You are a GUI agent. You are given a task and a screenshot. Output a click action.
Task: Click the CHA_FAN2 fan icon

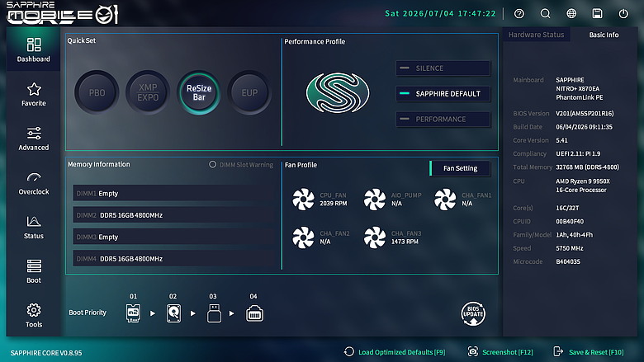click(303, 237)
